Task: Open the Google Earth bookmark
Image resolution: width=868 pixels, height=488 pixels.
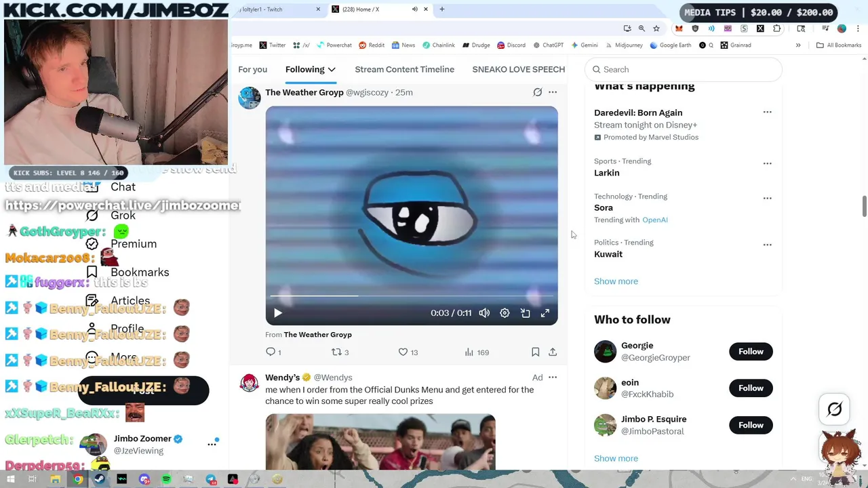Action: [x=671, y=45]
